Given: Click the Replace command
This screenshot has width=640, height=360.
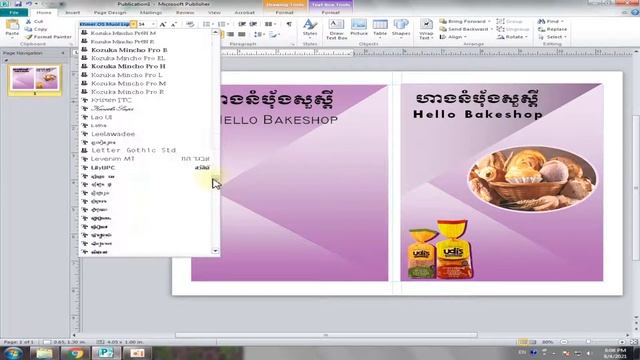Looking at the screenshot, I should coord(553,29).
